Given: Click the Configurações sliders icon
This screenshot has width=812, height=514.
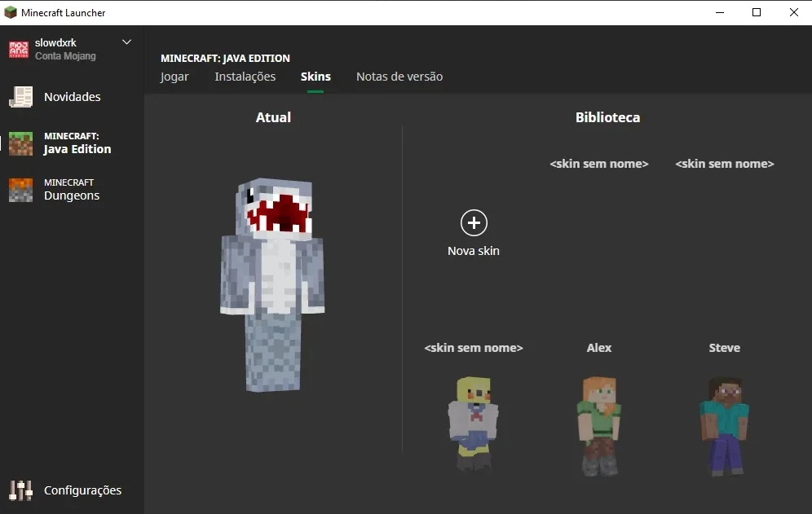Looking at the screenshot, I should tap(20, 490).
